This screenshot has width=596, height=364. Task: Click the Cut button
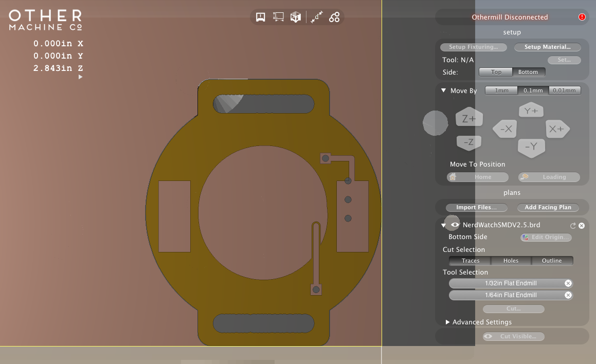pos(514,308)
